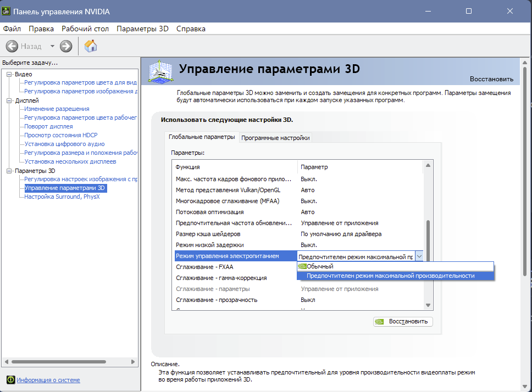Viewport: 532px width, 392px height.
Task: Click the main page scroll up arrow
Action: tap(525, 63)
